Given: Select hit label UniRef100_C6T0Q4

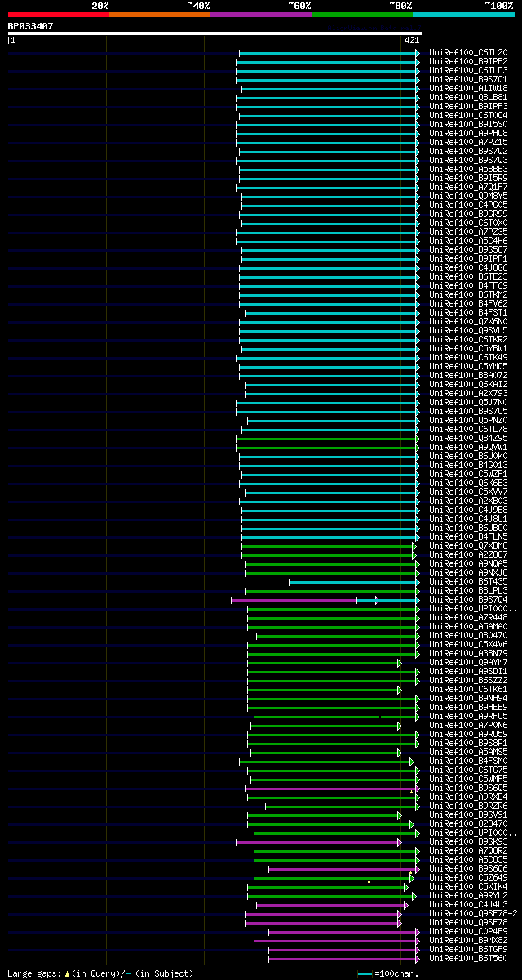Looking at the screenshot, I should 468,115.
